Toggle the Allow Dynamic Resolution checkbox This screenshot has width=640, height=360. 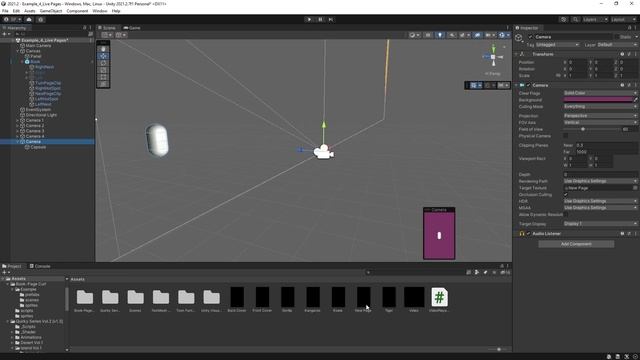pos(566,214)
